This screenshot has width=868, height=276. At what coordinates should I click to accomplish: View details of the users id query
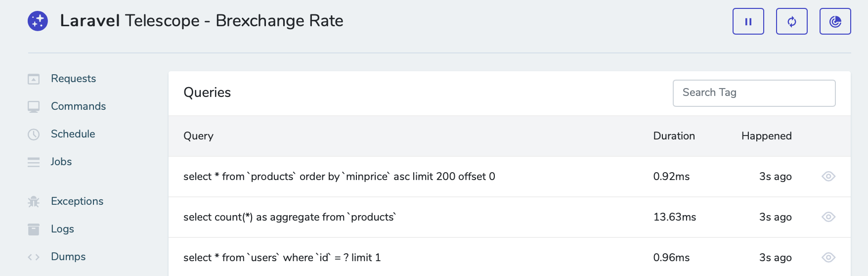tap(828, 258)
